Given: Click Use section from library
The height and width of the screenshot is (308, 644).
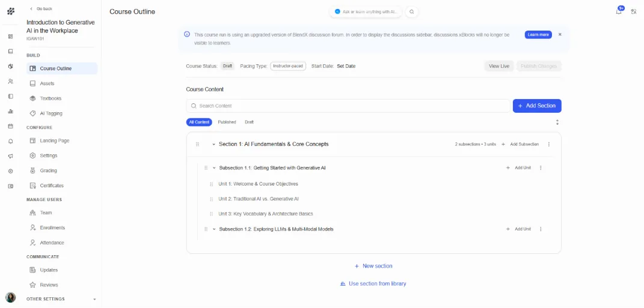Looking at the screenshot, I should coord(373,284).
